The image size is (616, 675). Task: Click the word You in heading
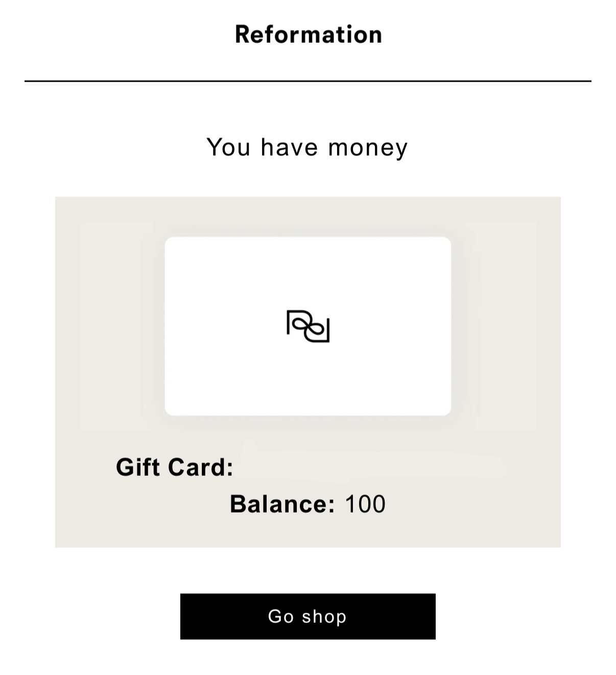228,148
